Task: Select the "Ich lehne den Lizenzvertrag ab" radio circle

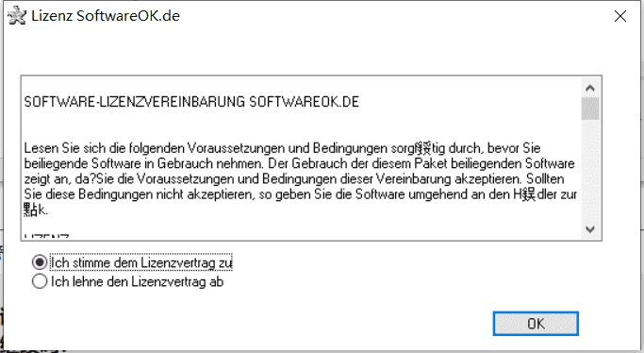Action: (x=40, y=281)
